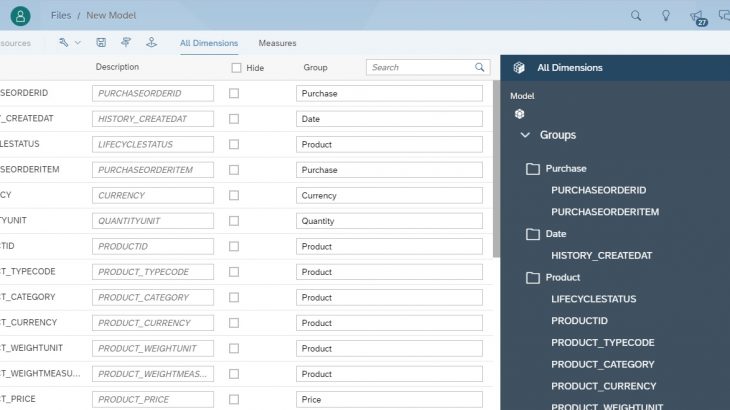The width and height of the screenshot is (730, 410).
Task: Select LIFECYCLESTATUS in Groups tree
Action: (594, 299)
